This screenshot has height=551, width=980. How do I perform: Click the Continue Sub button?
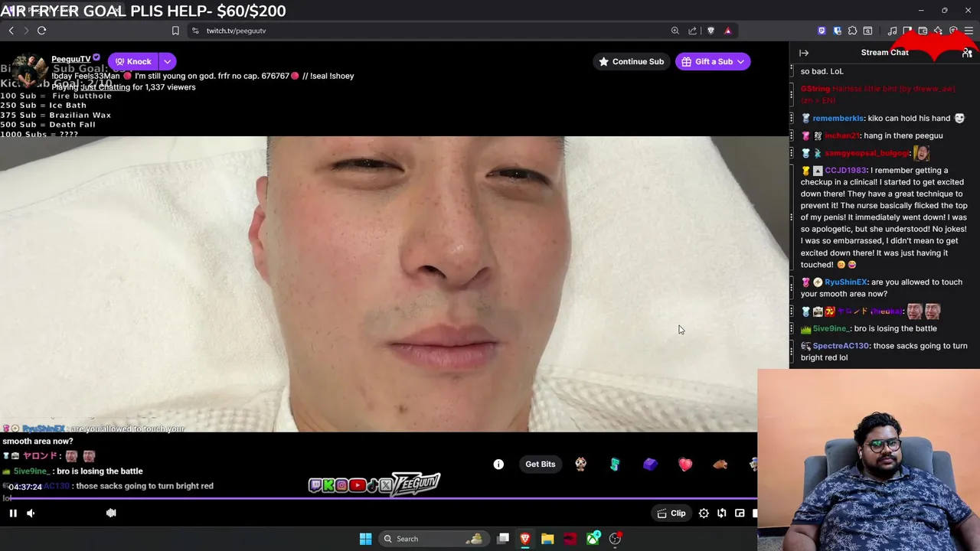pos(632,61)
